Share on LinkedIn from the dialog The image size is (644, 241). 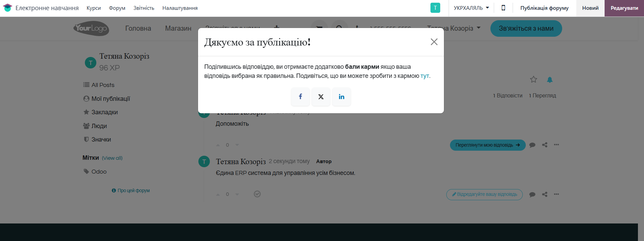[342, 97]
